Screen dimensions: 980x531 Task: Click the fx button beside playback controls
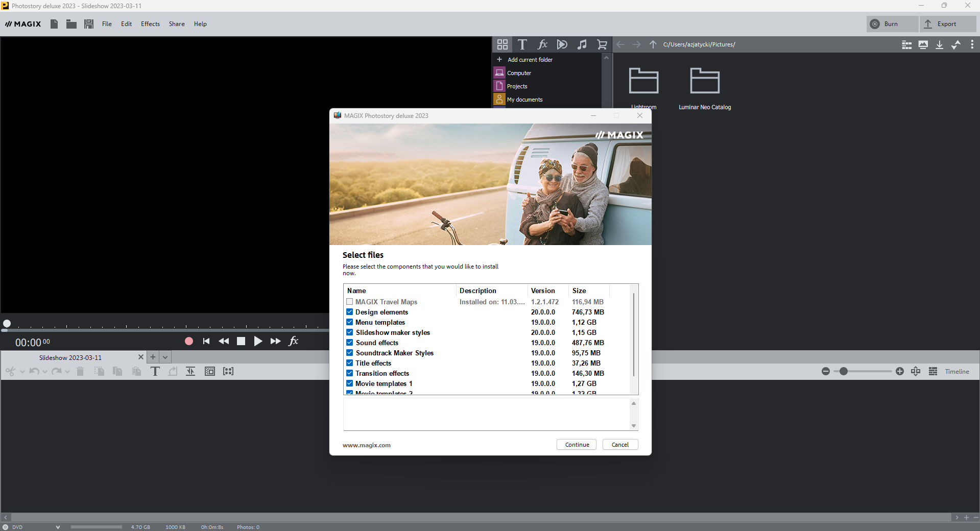(x=294, y=341)
